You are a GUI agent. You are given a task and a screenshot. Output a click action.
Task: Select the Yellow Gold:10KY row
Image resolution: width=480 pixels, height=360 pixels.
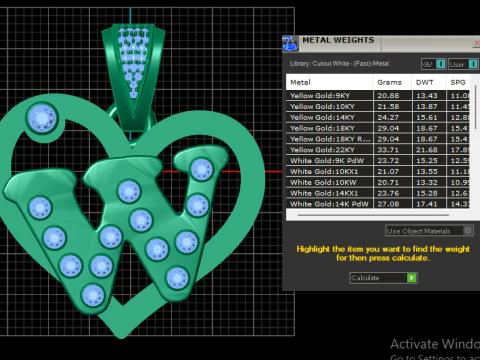click(x=378, y=107)
